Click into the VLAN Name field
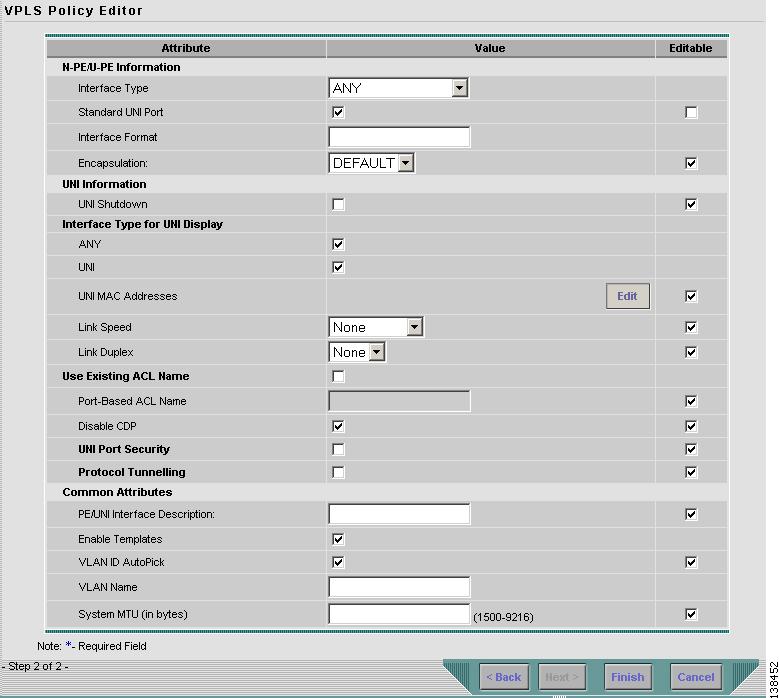The image size is (779, 698). click(x=399, y=587)
